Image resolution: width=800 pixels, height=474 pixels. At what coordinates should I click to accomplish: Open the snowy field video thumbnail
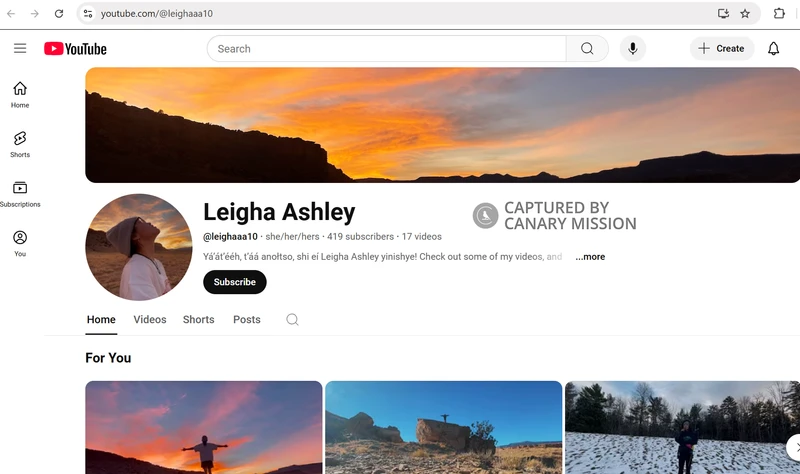pos(682,427)
